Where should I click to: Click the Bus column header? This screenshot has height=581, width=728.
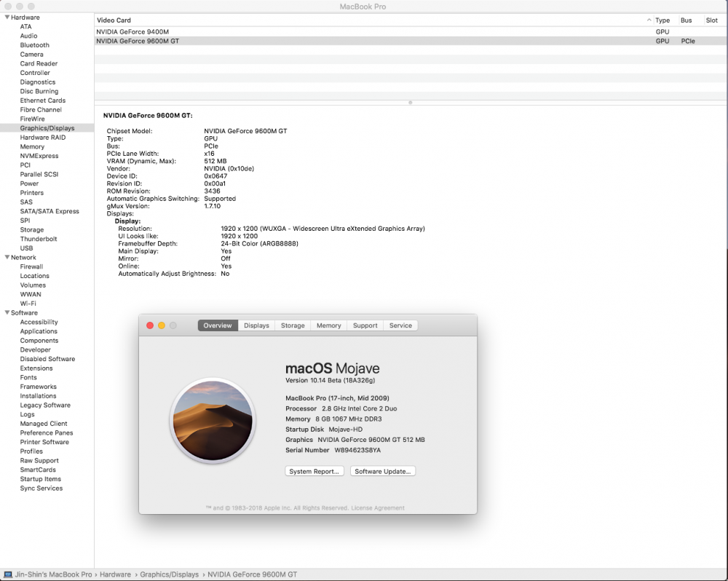pyautogui.click(x=687, y=20)
